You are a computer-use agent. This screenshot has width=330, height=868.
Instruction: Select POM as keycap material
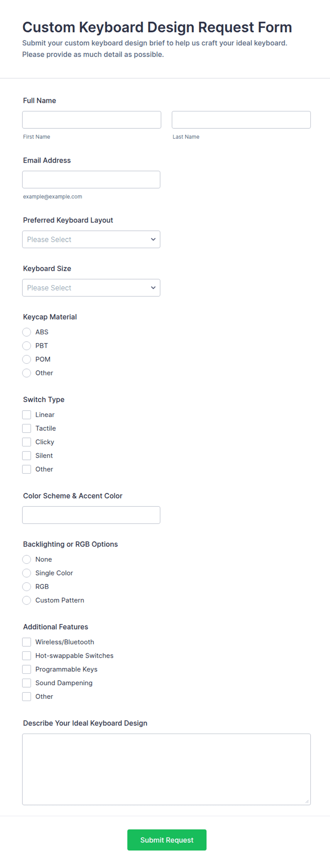click(27, 360)
